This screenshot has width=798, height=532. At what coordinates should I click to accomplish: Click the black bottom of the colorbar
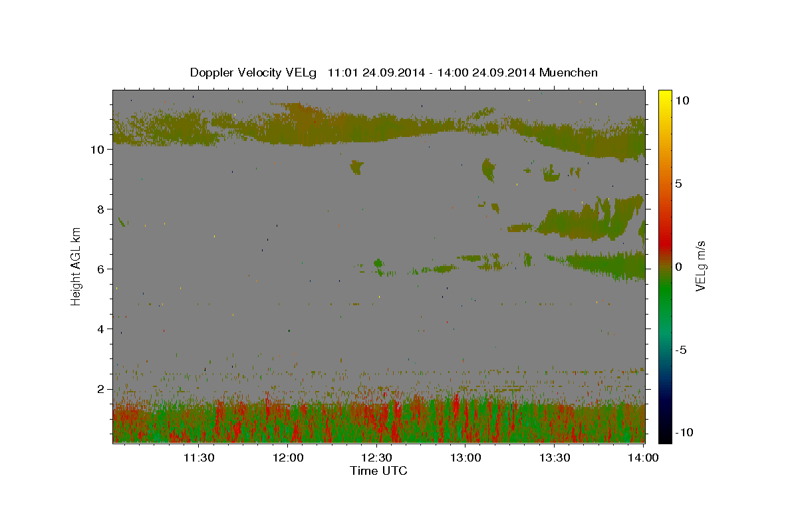coord(665,436)
